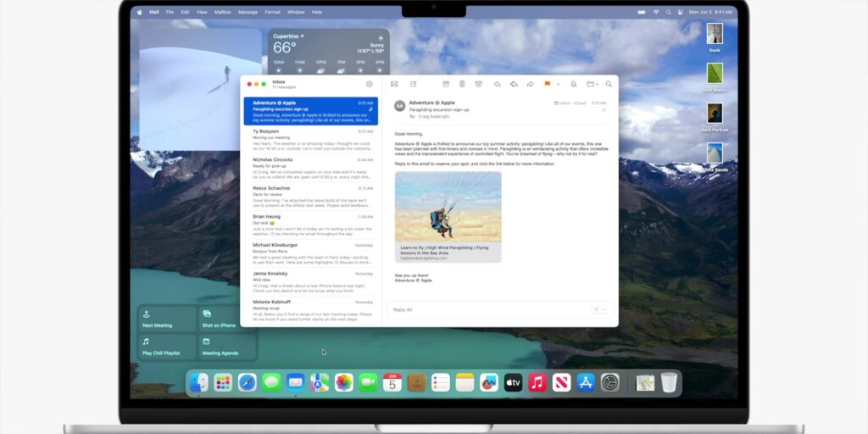Screen dimensions: 868x434
Task: Click the Reply All double-arrow icon
Action: pyautogui.click(x=514, y=84)
